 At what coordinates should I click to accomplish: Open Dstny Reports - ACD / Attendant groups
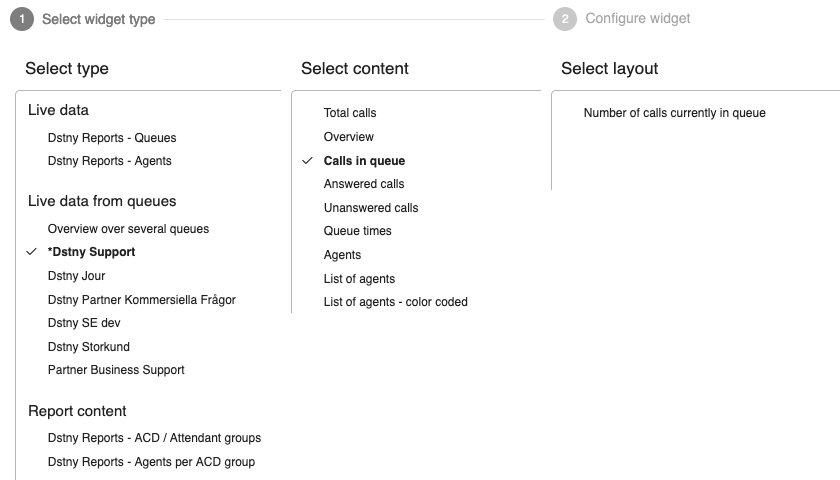(154, 438)
